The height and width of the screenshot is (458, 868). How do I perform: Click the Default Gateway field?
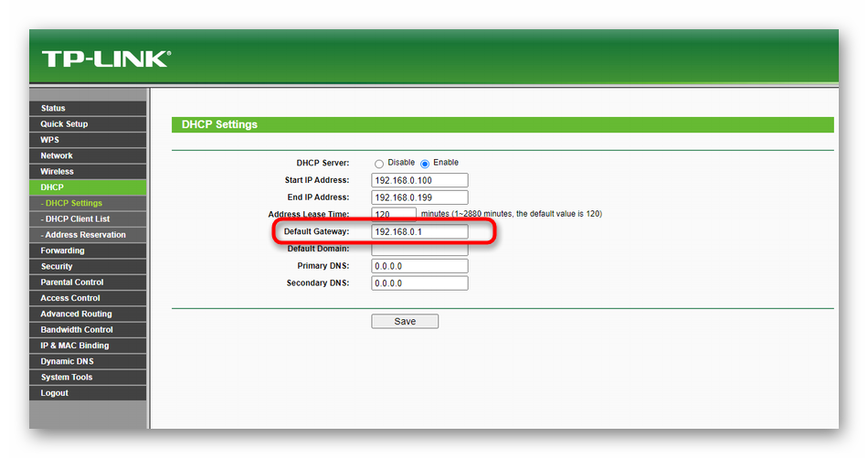pyautogui.click(x=419, y=232)
